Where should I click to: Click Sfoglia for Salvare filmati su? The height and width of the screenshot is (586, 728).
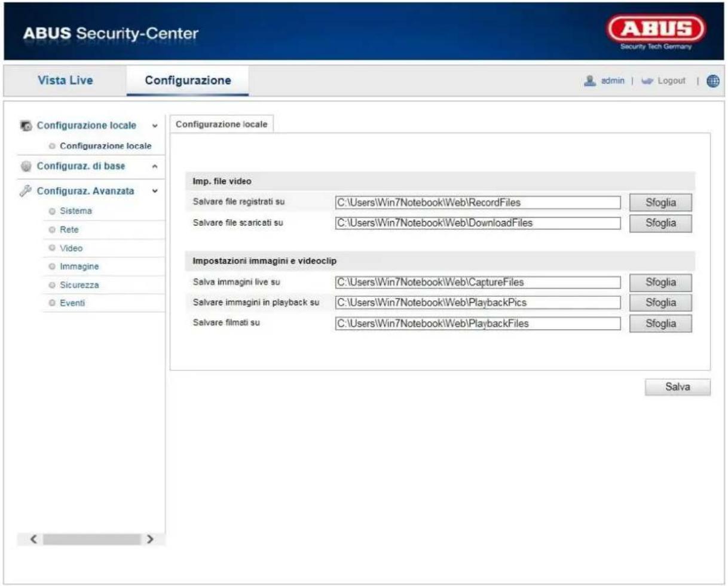point(660,323)
